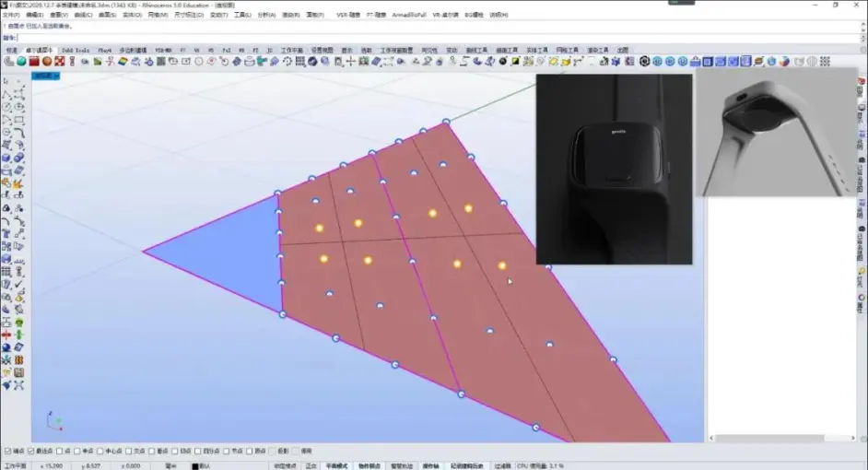Switch to the 标准 toolbar tab
Image resolution: width=868 pixels, height=470 pixels.
tap(12, 51)
